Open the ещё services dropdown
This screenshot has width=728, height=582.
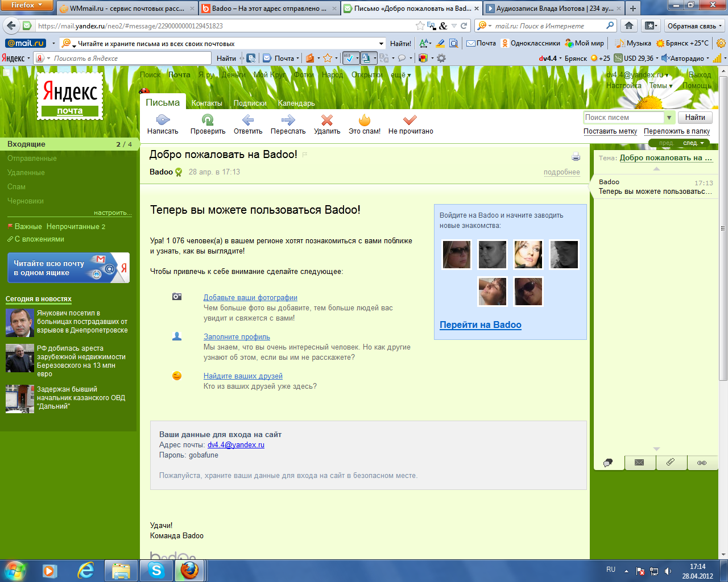click(400, 75)
